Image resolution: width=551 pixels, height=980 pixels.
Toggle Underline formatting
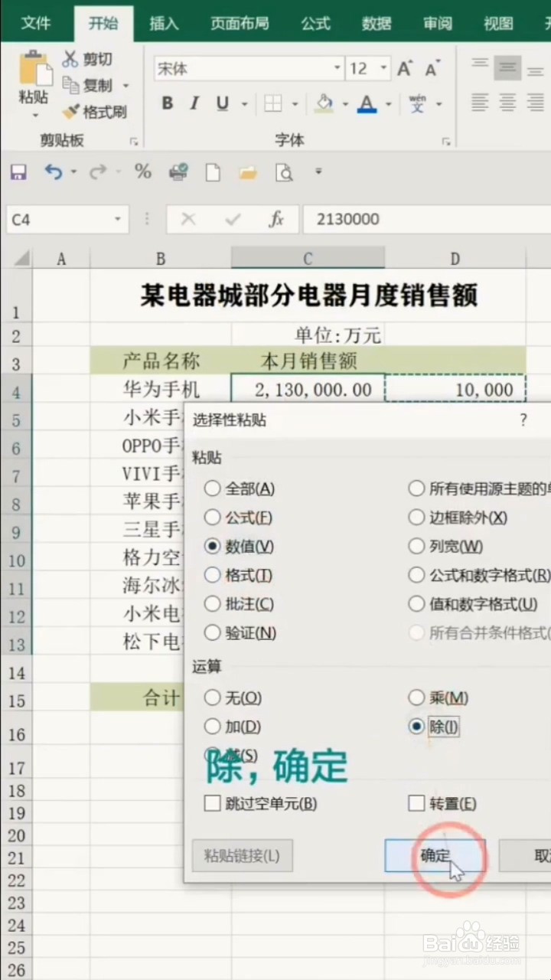222,103
